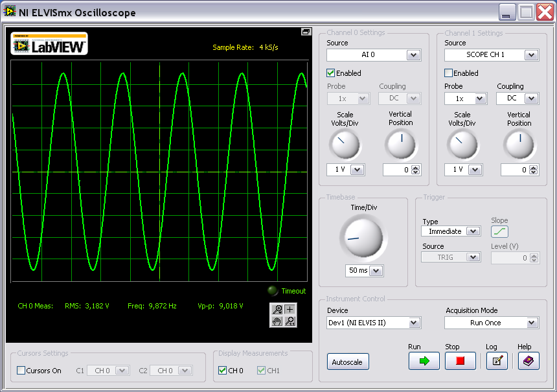Screen dimensions: 557x392
Task: Click the Timebase Time/Div knob
Action: (x=363, y=238)
